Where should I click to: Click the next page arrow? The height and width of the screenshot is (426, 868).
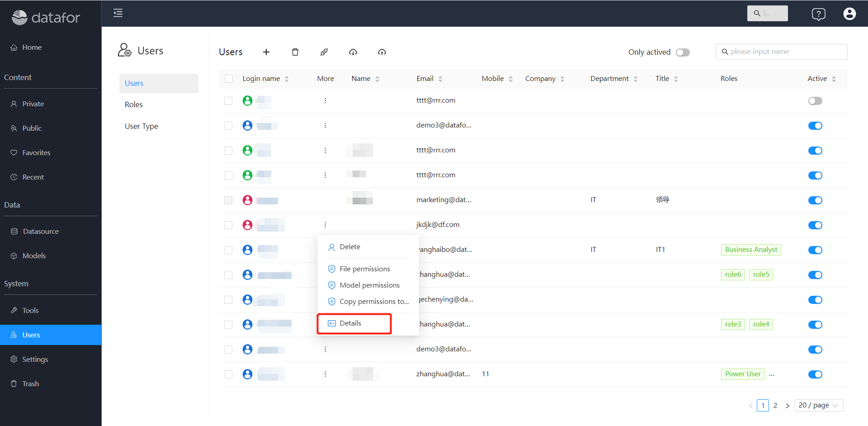tap(788, 406)
